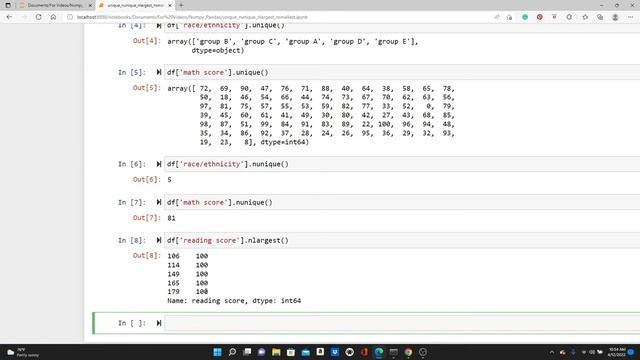Open the Favorites star icon
This screenshot has width=640, height=360.
pyautogui.click(x=585, y=17)
